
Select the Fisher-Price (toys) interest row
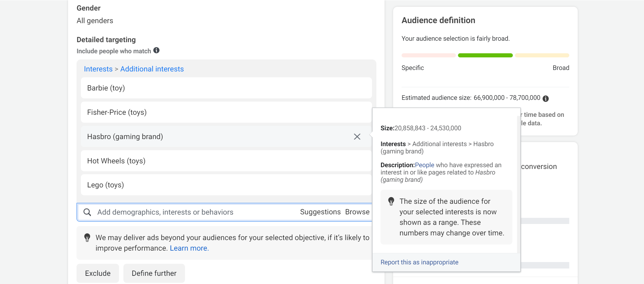click(226, 112)
